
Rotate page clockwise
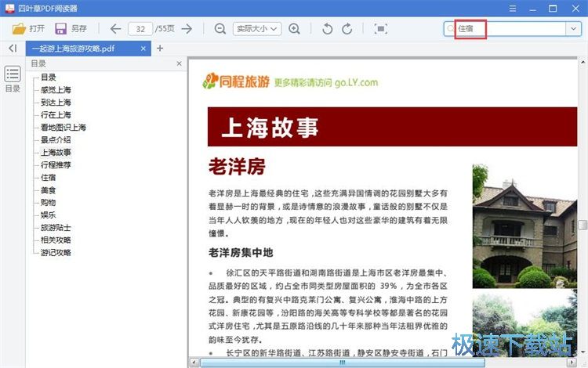click(347, 29)
